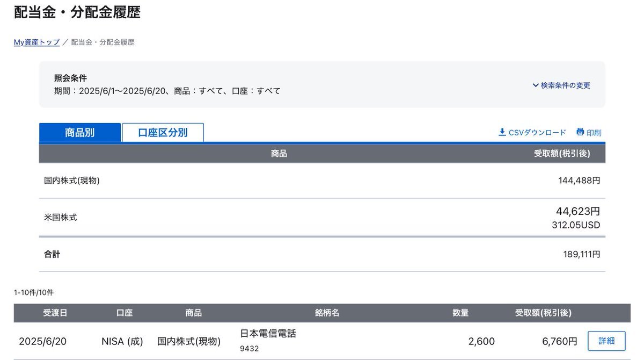The height and width of the screenshot is (360, 644).
Task: Click the 2,600 quantity cell
Action: coord(481,341)
